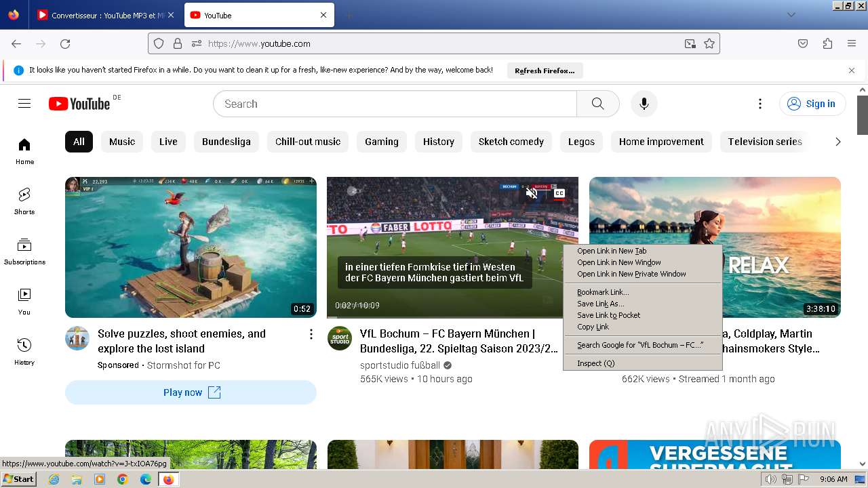The height and width of the screenshot is (488, 868).
Task: Toggle captions on football video preview
Action: (559, 194)
